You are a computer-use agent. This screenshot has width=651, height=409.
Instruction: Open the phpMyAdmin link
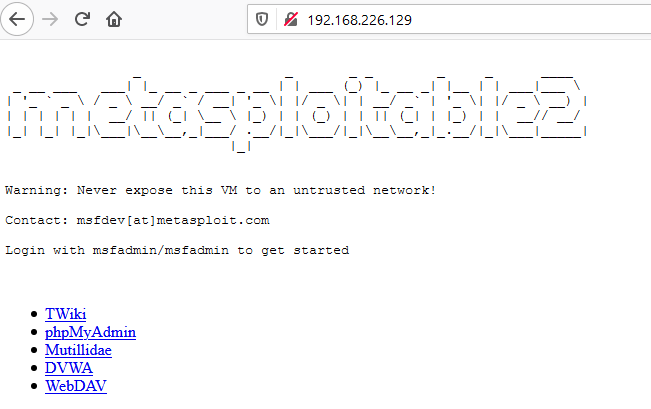[x=91, y=332]
